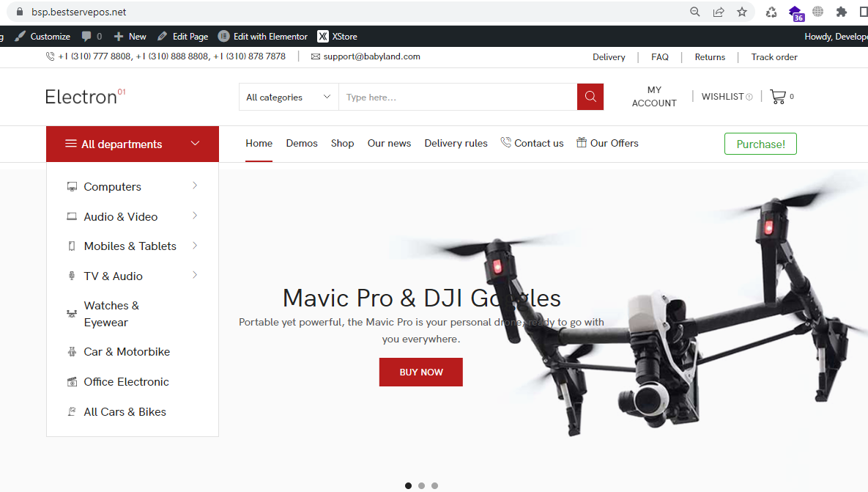This screenshot has width=868, height=492.
Task: Open the Delivery top link
Action: click(609, 57)
